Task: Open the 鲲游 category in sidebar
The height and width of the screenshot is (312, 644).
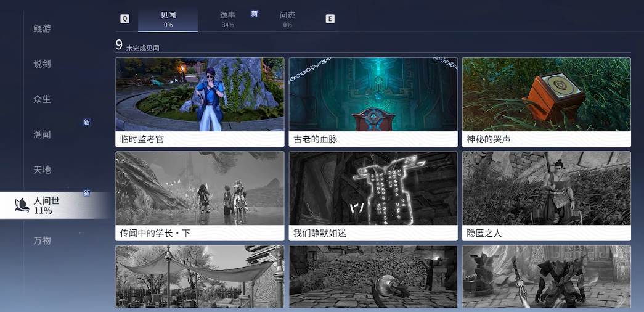Action: pos(42,28)
